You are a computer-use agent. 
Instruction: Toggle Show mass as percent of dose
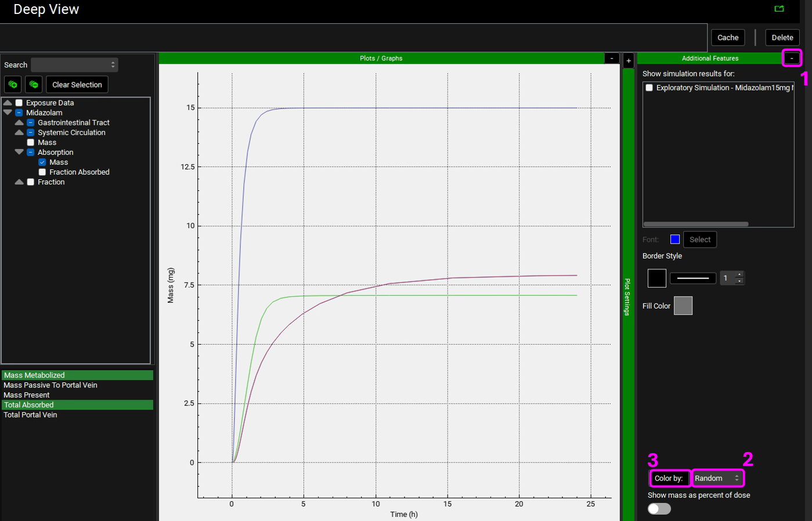[x=659, y=509]
